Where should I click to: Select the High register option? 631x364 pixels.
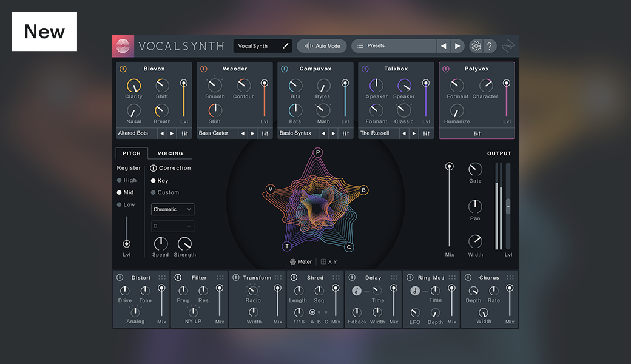click(127, 180)
